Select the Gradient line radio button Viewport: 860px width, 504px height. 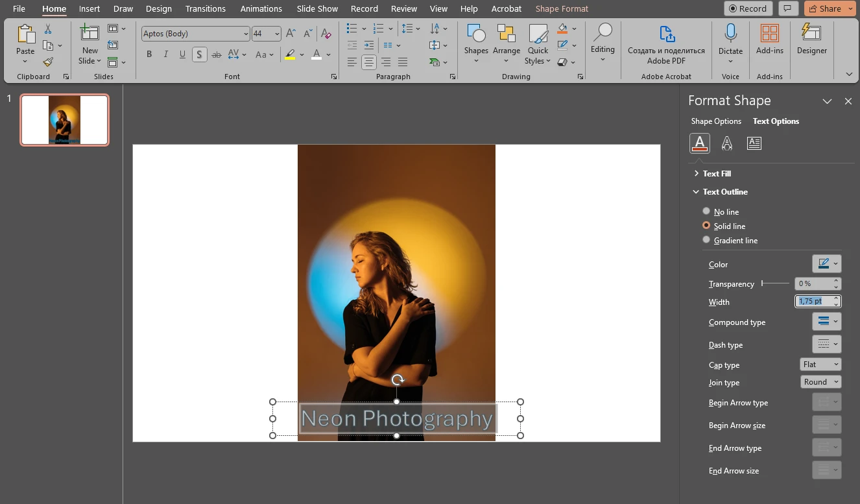(706, 239)
